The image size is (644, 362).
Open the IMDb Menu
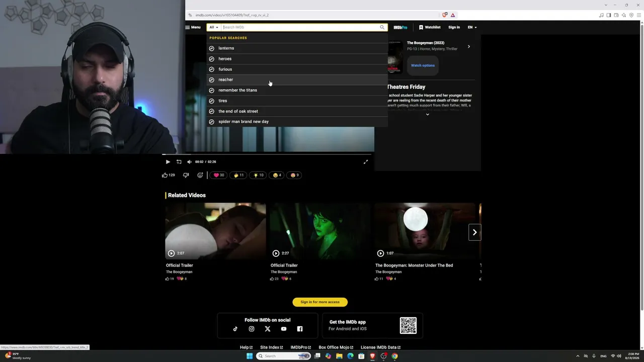coord(193,27)
